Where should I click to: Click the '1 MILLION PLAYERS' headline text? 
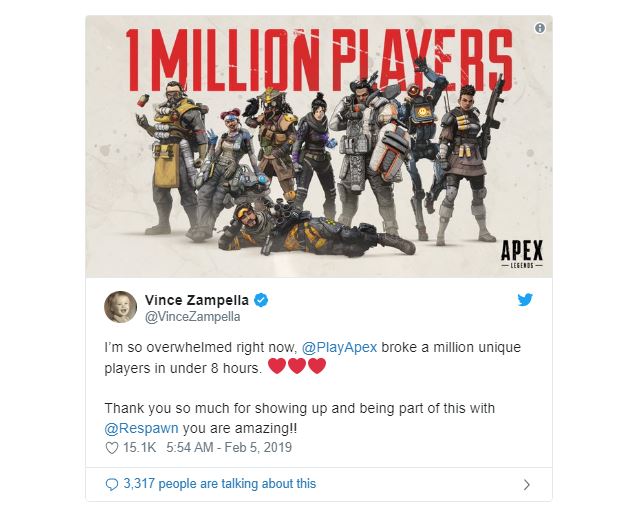[318, 59]
